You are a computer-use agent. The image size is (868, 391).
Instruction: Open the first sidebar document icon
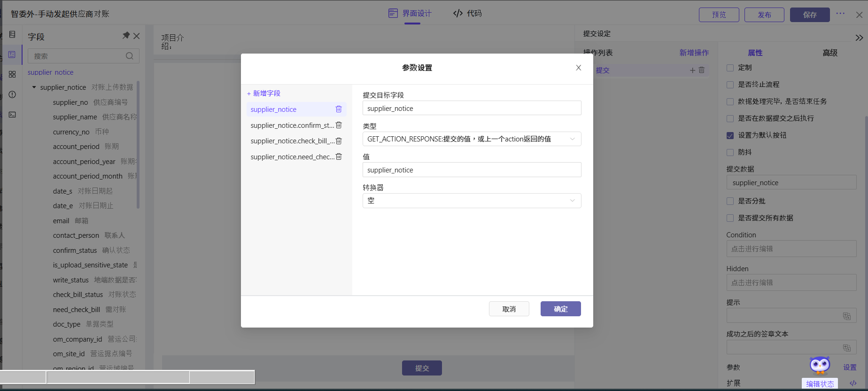pos(12,34)
